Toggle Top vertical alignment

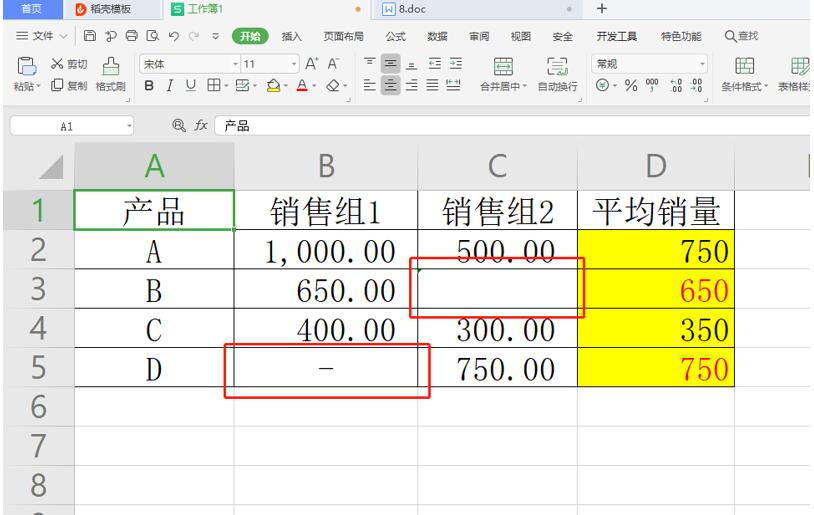pyautogui.click(x=370, y=63)
